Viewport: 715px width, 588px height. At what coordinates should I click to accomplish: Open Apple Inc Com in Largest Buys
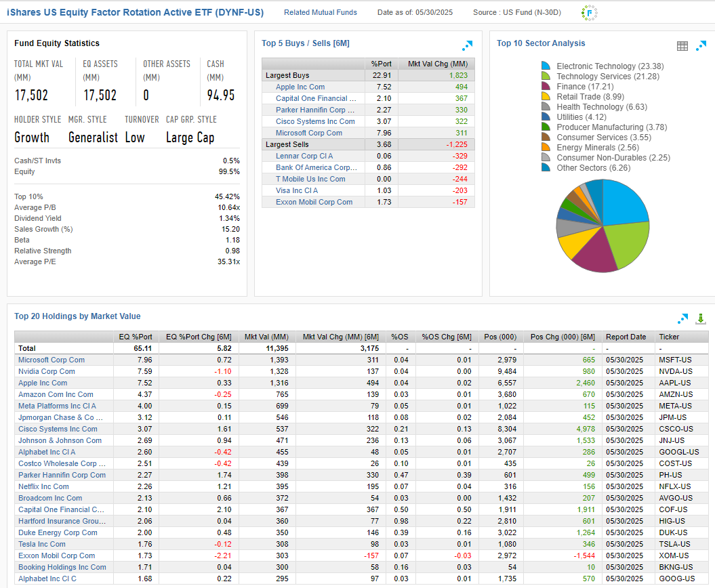[300, 87]
